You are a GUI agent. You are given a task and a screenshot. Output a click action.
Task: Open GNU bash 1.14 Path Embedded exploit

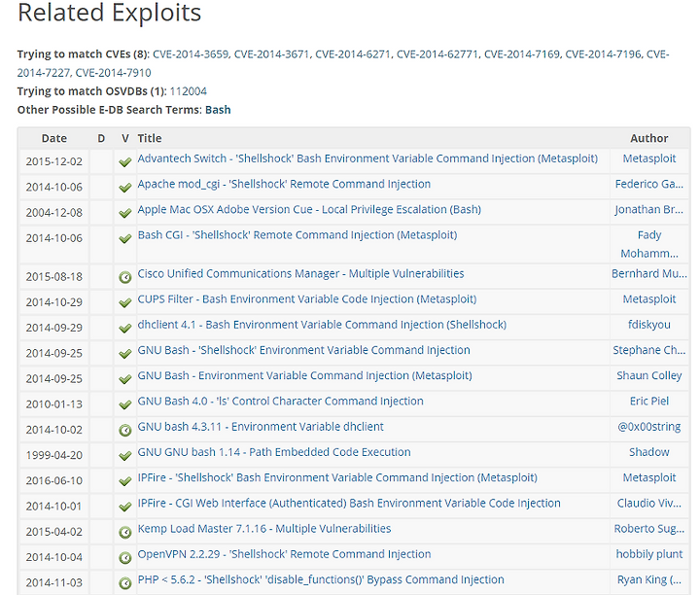(x=274, y=452)
